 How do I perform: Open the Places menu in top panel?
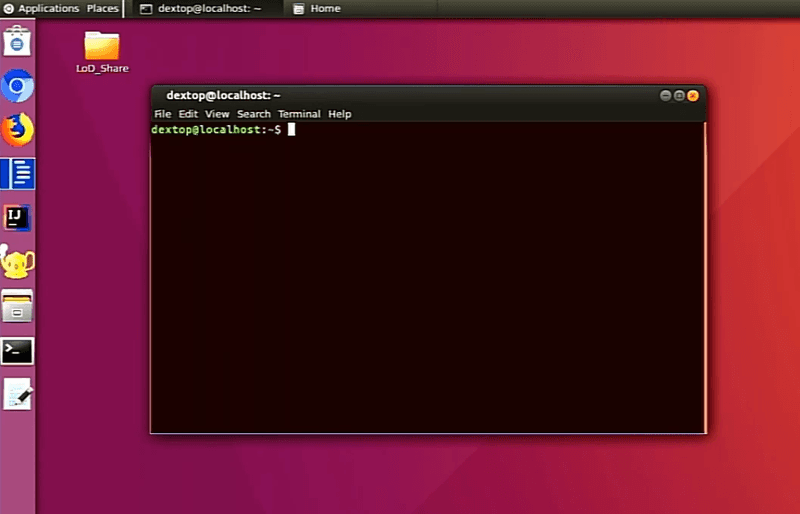click(103, 8)
